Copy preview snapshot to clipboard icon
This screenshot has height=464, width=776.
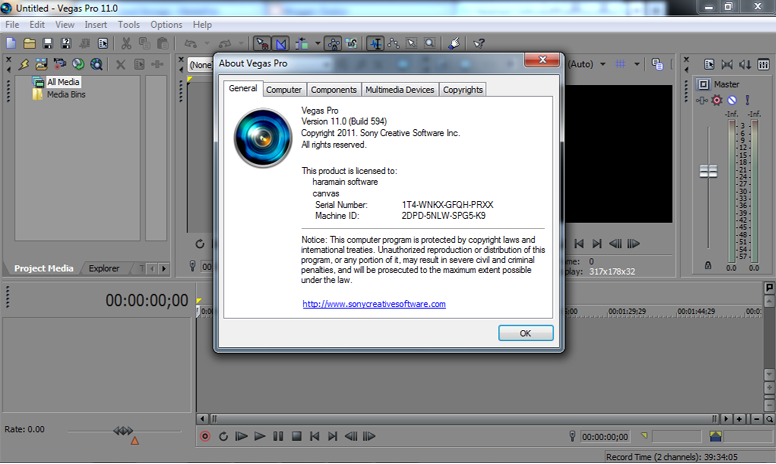point(657,64)
